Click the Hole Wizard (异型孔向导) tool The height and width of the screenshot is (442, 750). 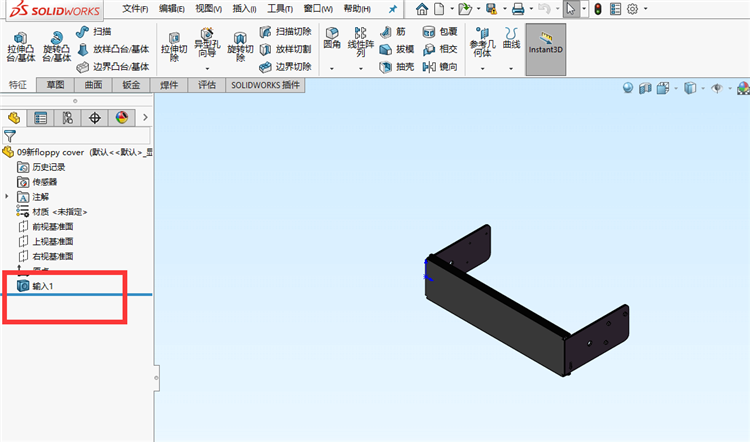point(207,43)
